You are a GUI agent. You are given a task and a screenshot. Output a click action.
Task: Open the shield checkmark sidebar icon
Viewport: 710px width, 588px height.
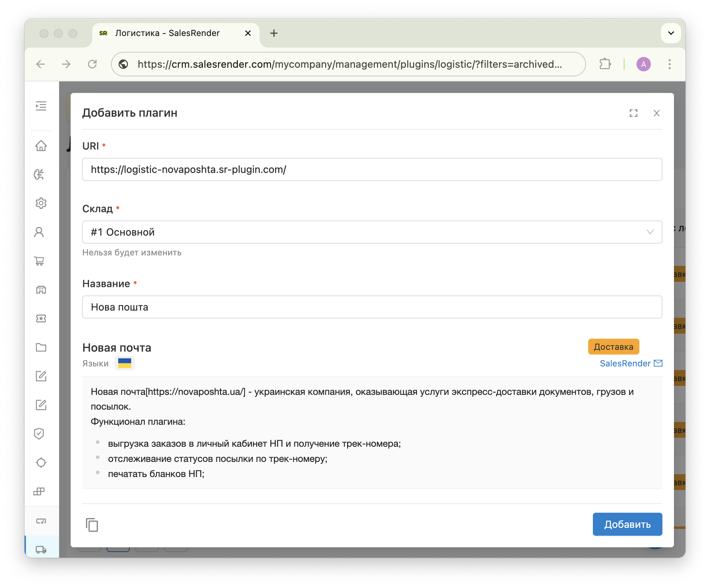(39, 433)
